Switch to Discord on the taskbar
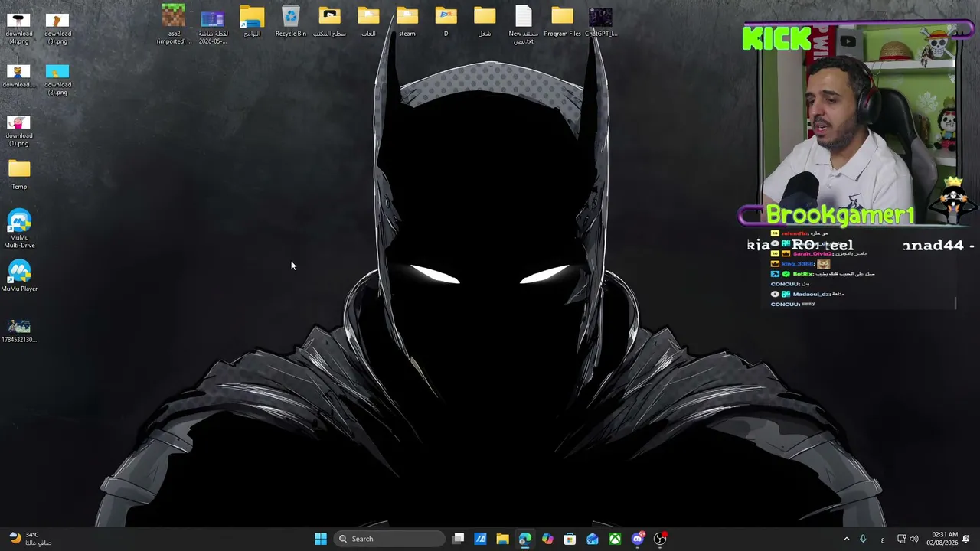This screenshot has width=980, height=551. click(637, 539)
